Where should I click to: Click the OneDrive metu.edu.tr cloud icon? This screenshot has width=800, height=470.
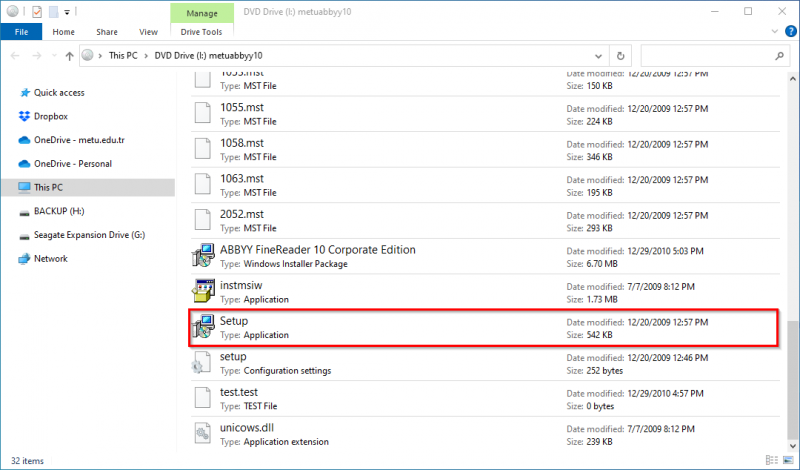[24, 140]
